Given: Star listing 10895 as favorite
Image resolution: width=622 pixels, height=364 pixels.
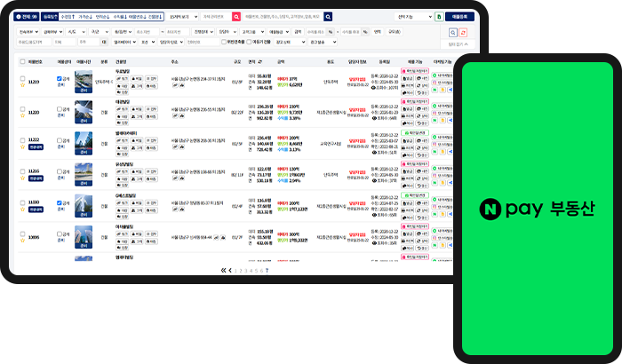Looking at the screenshot, I should click(22, 241).
